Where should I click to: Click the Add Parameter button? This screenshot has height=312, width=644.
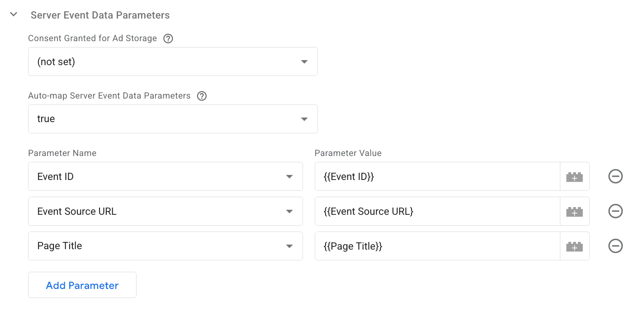point(82,285)
